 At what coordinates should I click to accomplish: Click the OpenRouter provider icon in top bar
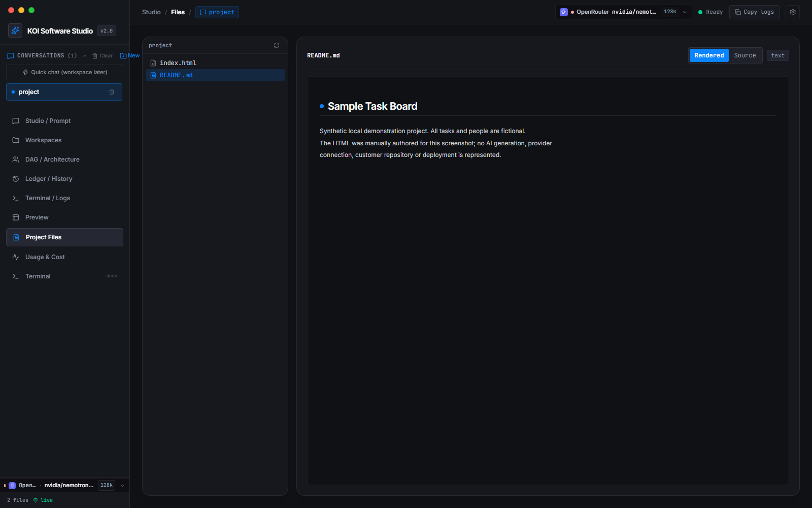click(564, 12)
